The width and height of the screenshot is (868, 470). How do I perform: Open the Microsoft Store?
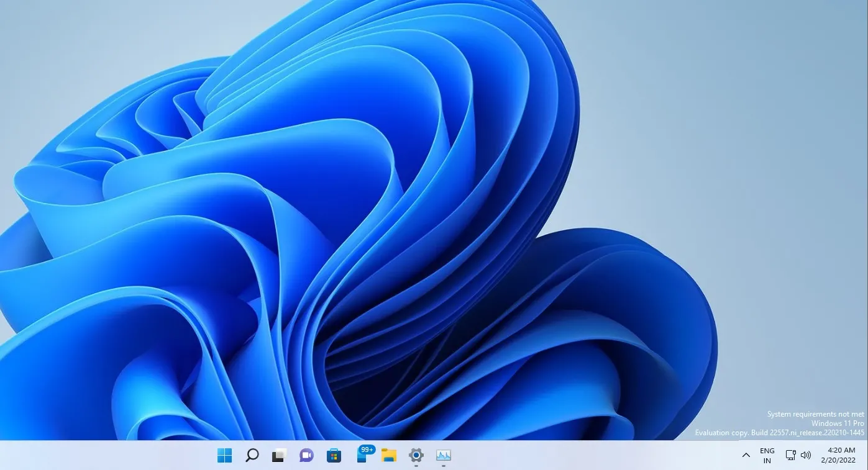[334, 455]
